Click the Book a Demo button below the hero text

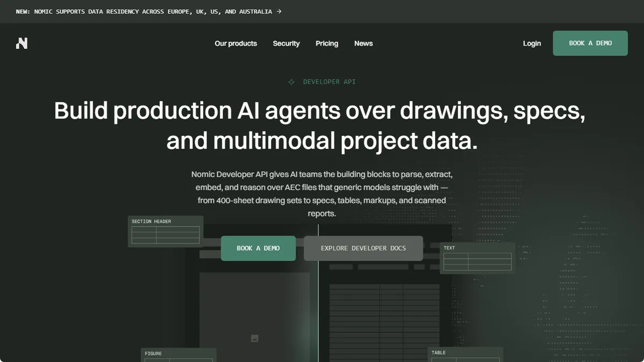[x=258, y=248]
